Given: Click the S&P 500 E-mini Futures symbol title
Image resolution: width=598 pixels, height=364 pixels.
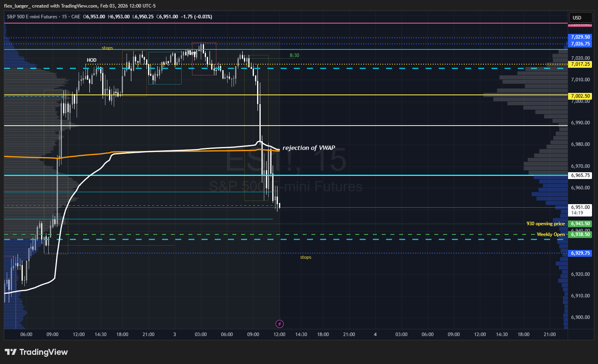Looking at the screenshot, I should coord(32,17).
